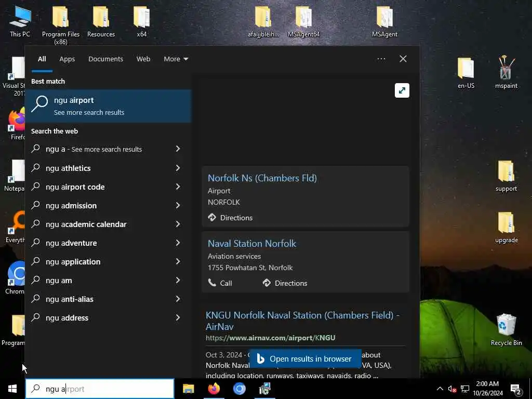
Task: Open the More filter dropdown
Action: point(176,59)
